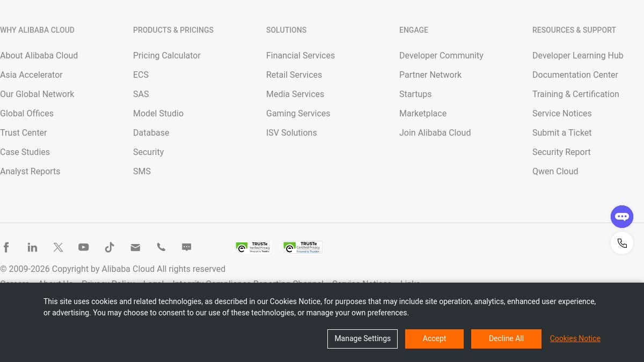Open the floating purple chat button

pyautogui.click(x=622, y=217)
